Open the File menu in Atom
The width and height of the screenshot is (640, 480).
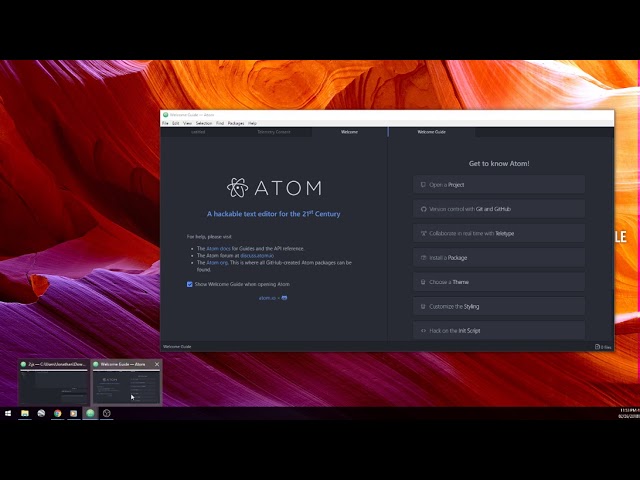coord(165,123)
